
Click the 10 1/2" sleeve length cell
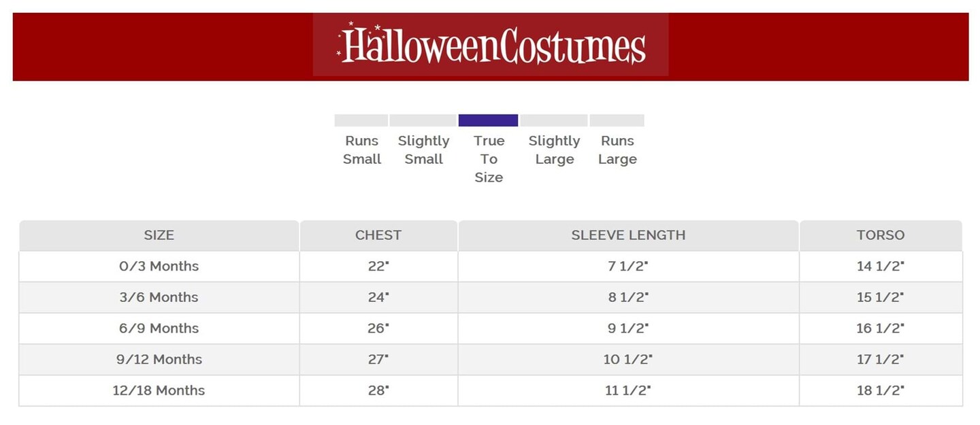[628, 359]
